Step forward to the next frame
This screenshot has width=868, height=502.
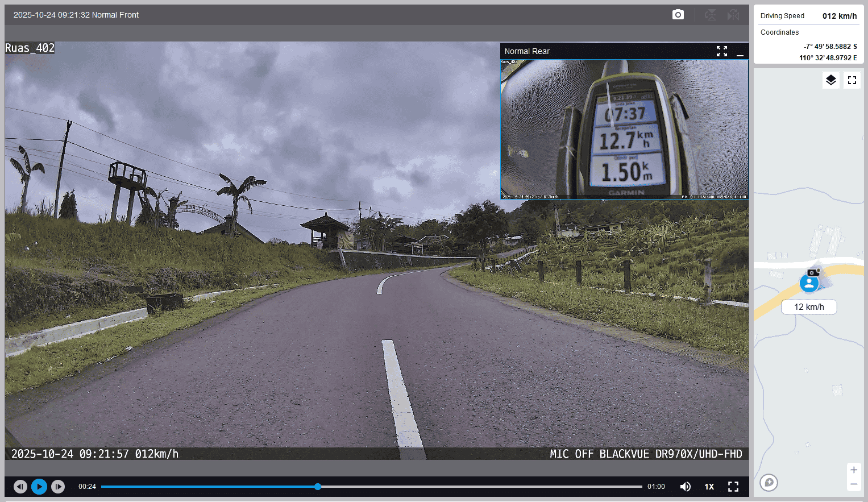[x=58, y=487]
